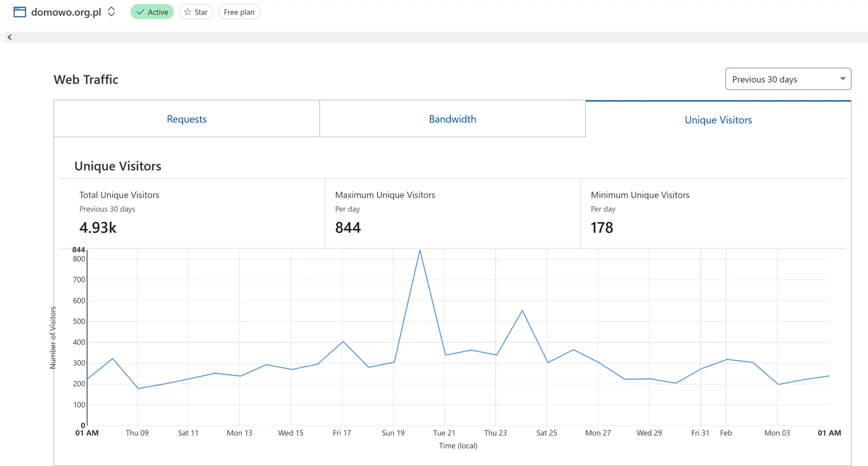Click the Fri 17 axis label

(x=342, y=433)
